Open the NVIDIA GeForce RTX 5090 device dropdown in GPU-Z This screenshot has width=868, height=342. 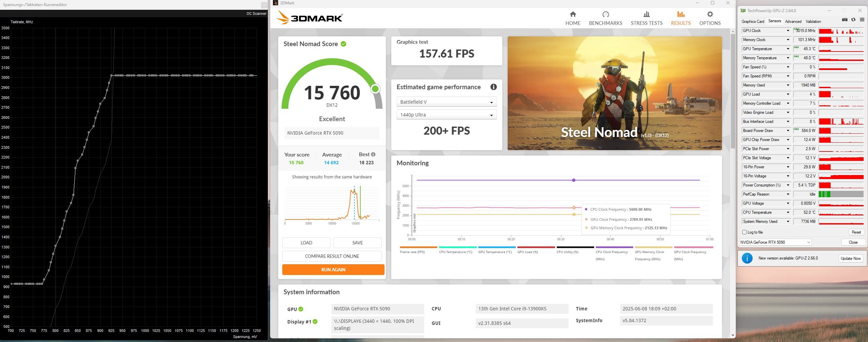775,242
